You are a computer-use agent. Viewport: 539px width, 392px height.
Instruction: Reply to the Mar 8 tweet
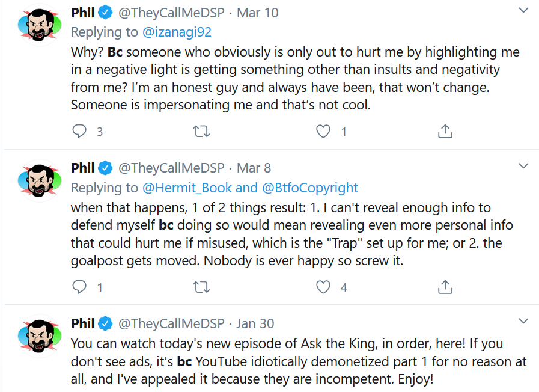pyautogui.click(x=79, y=286)
